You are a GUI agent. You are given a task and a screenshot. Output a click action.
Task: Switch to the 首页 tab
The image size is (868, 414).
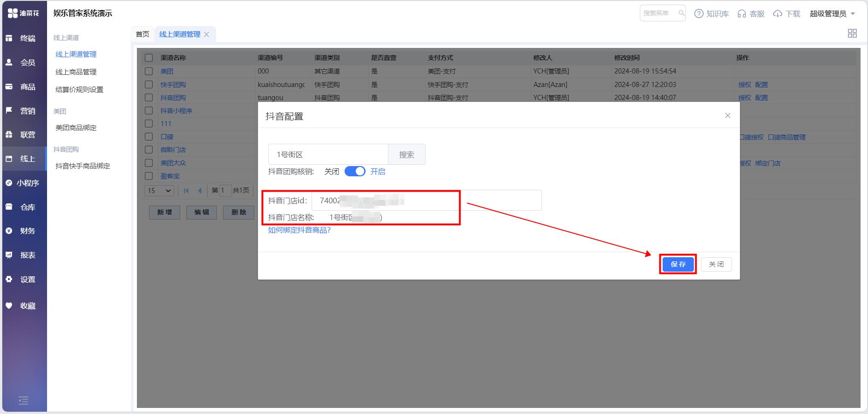pos(142,34)
